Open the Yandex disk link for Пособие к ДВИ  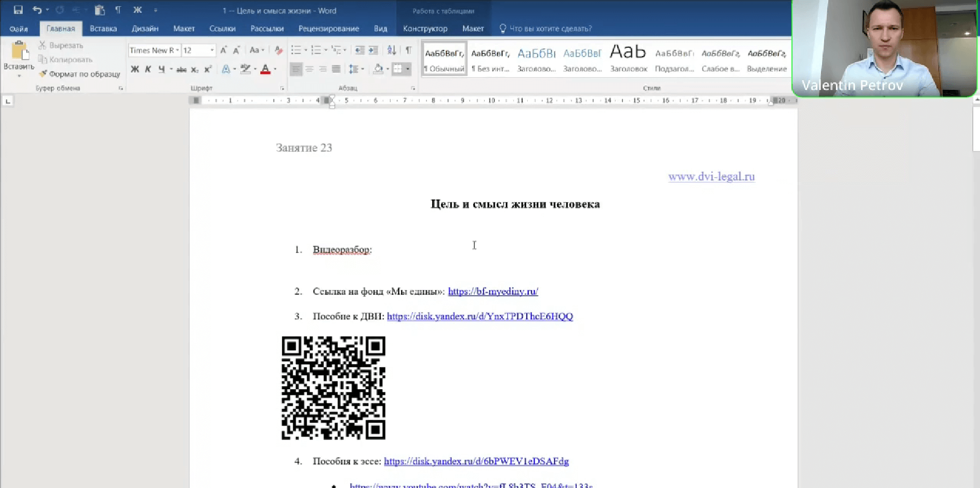pos(480,317)
